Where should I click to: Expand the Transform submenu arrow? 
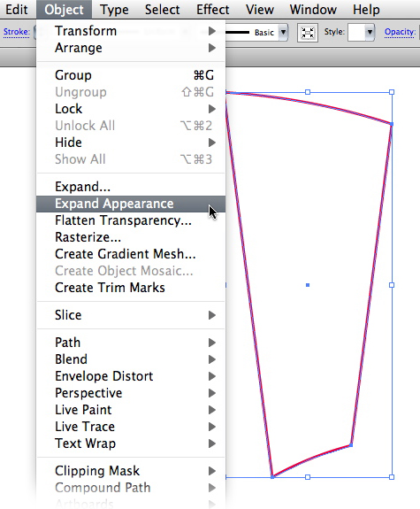pos(212,31)
